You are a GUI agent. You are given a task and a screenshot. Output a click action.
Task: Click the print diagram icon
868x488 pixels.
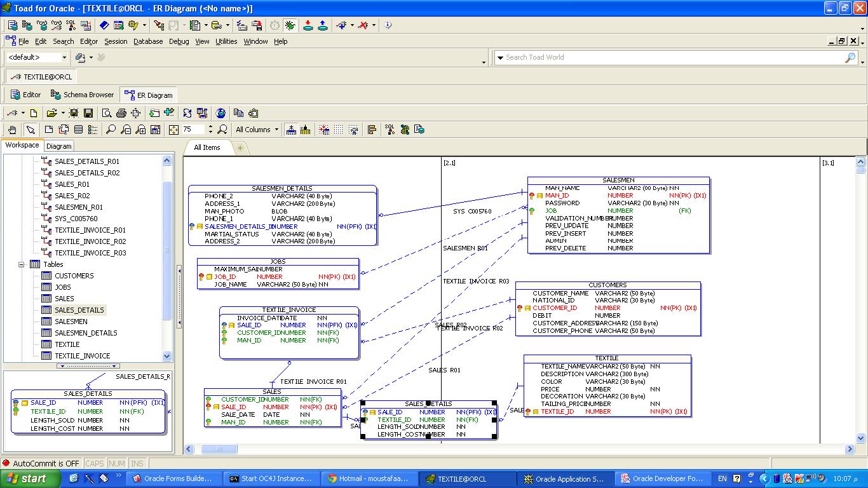pyautogui.click(x=121, y=113)
